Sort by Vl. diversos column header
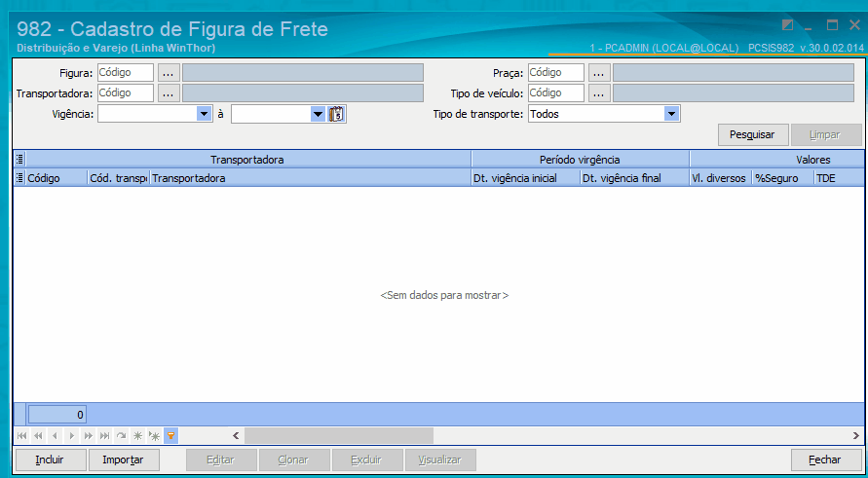 click(720, 178)
